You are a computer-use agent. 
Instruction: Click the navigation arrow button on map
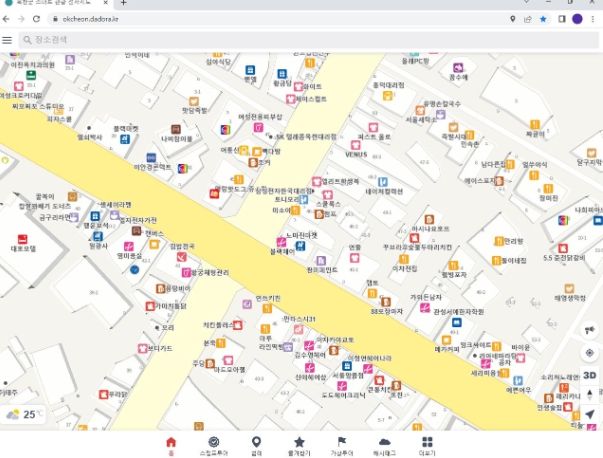tap(590, 413)
